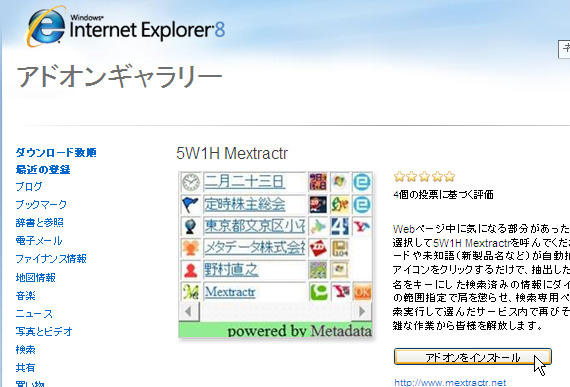570x387 pixels.
Task: Open the 共有 category
Action: (x=25, y=367)
